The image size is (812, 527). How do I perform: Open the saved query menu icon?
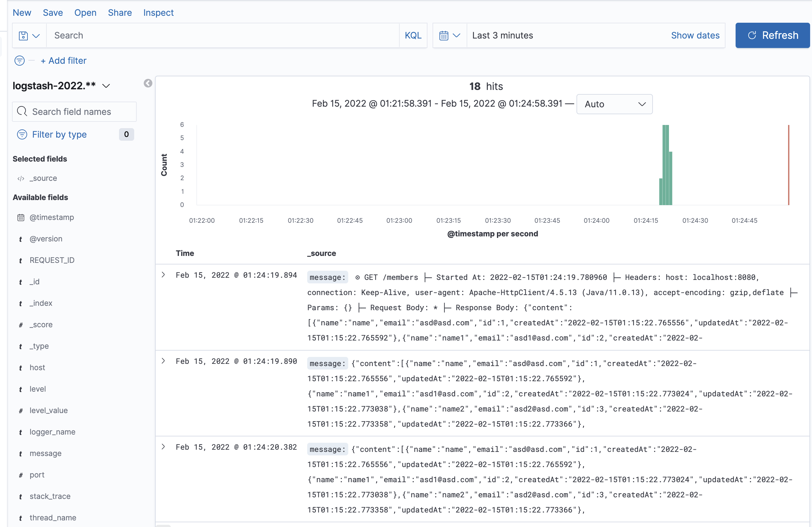[29, 35]
